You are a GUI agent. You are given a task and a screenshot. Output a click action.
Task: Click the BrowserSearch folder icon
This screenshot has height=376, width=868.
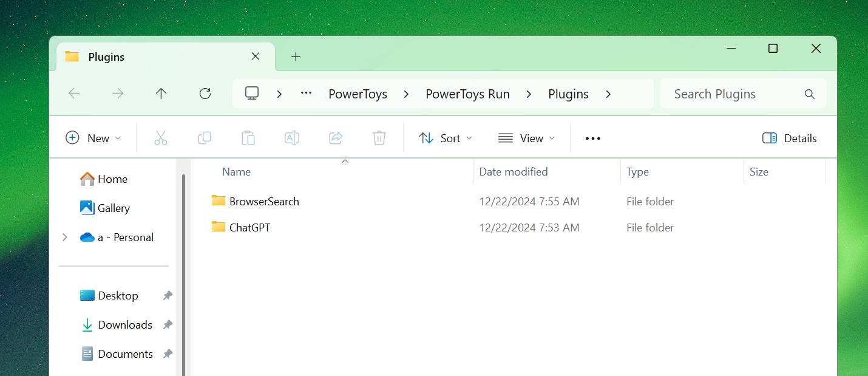tap(219, 200)
